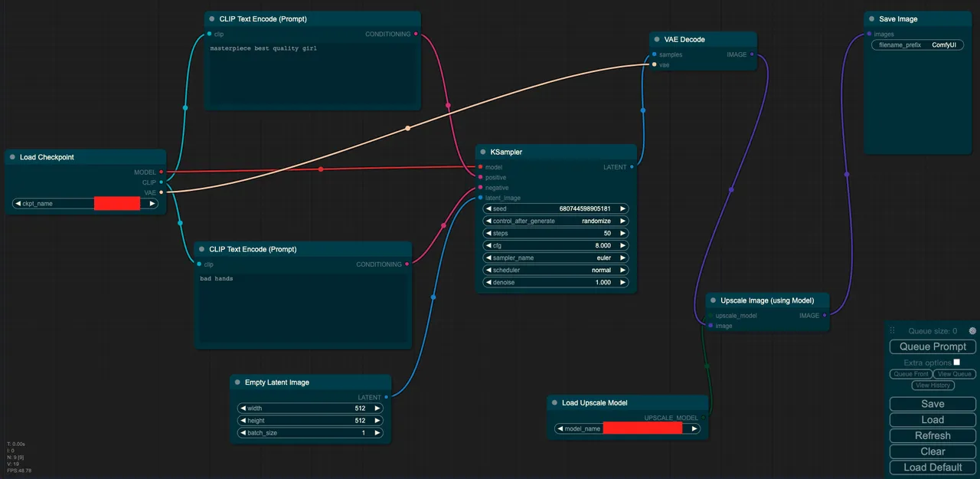
Task: Collapse the Load Upscale Model node
Action: 554,403
